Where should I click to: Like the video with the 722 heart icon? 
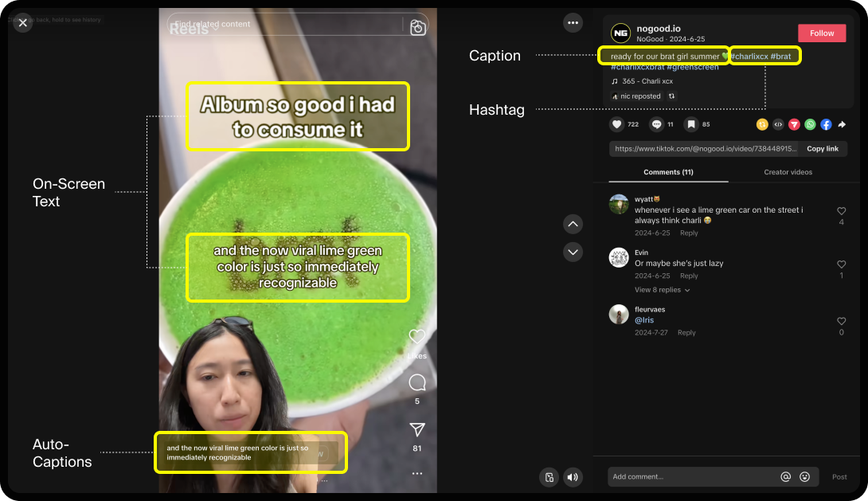point(616,124)
